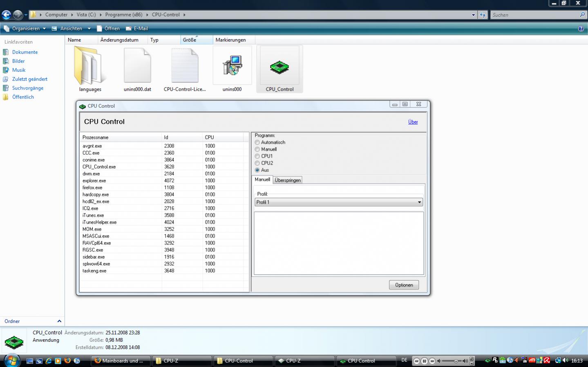This screenshot has width=588, height=367.
Task: Select the avgnt.exe process row
Action: (x=164, y=146)
